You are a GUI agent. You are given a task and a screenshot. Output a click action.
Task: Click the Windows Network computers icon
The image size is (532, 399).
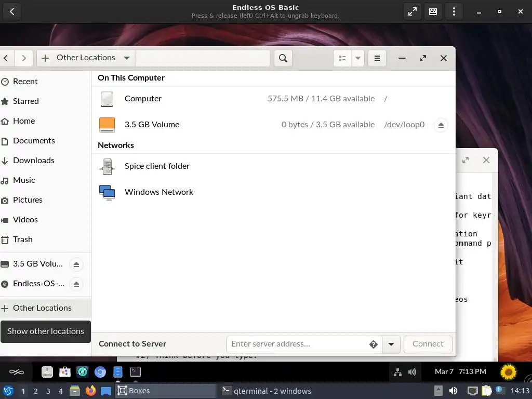[x=107, y=192]
